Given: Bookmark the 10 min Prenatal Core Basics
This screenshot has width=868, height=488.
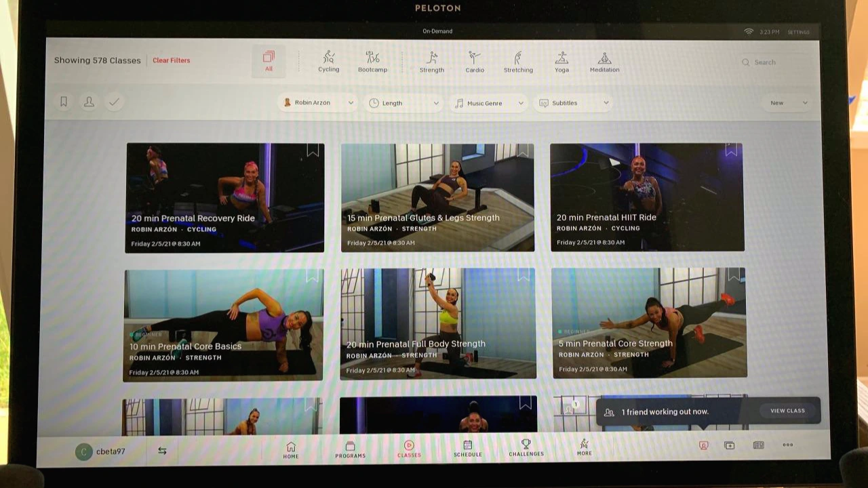Looking at the screenshot, I should (312, 276).
